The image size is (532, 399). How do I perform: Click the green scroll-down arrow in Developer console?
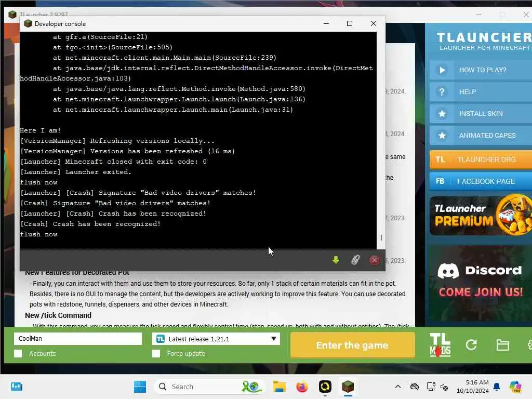(x=336, y=260)
